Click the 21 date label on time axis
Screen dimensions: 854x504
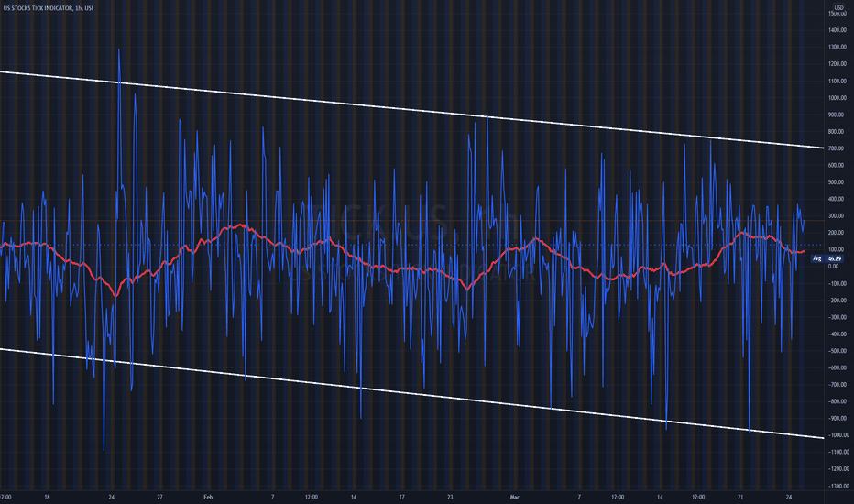740,497
